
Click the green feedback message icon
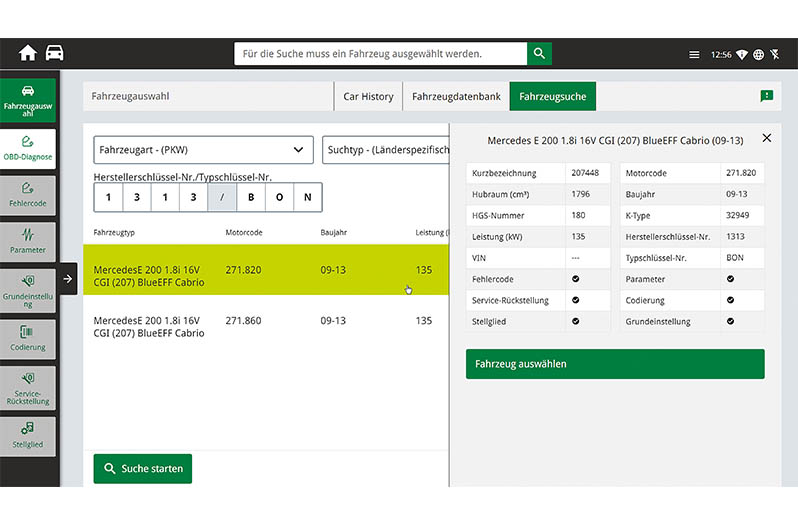click(x=766, y=96)
